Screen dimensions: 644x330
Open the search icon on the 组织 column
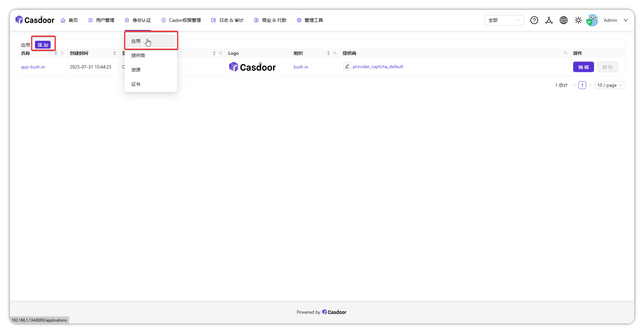335,53
